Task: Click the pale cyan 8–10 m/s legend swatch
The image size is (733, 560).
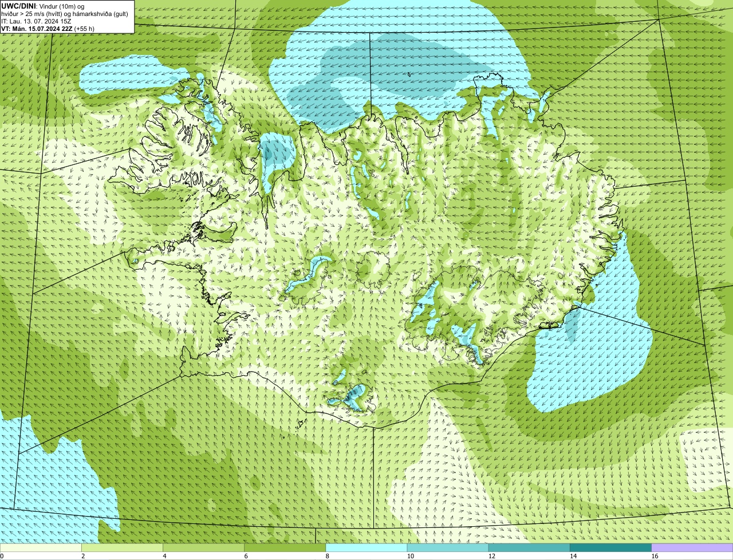Action: 366,547
